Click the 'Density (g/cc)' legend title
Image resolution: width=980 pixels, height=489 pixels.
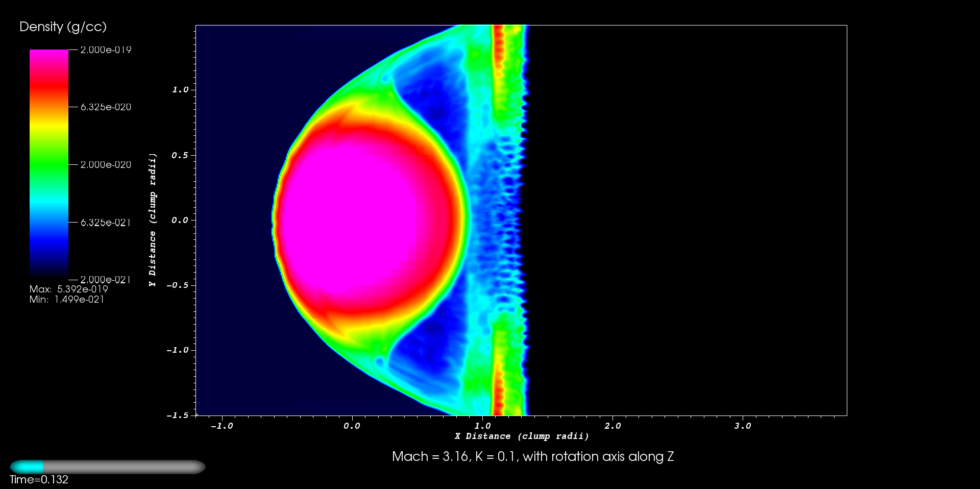(63, 27)
